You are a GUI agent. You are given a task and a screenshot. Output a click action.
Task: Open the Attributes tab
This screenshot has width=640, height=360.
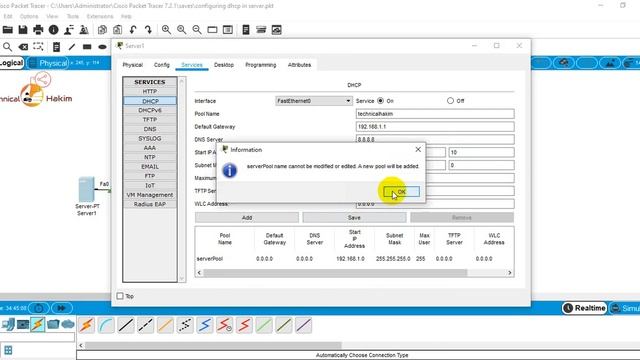click(299, 65)
